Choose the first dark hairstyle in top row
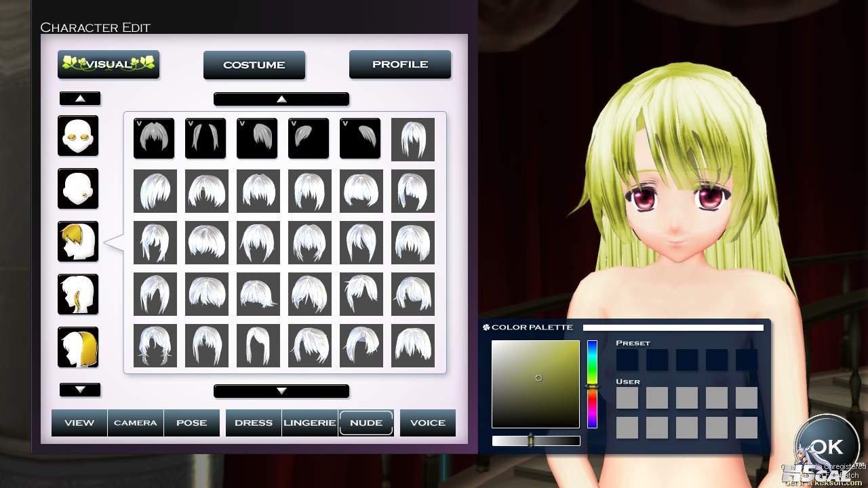868x488 pixels. click(154, 139)
